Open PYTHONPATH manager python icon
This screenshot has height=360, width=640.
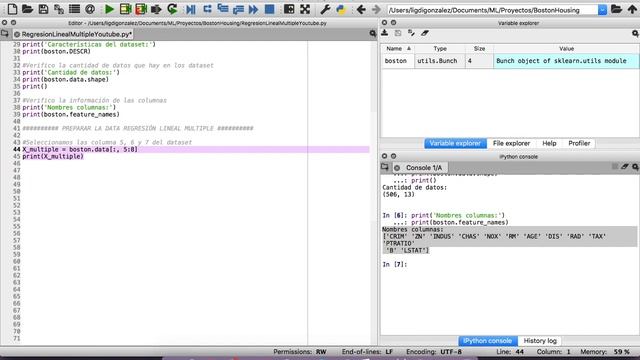341,9
